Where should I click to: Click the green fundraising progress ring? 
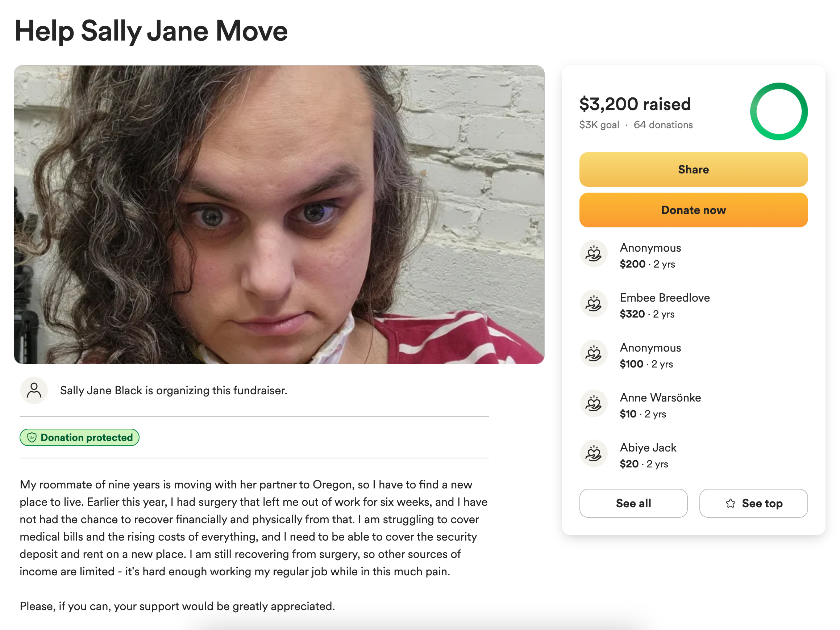pos(779,112)
